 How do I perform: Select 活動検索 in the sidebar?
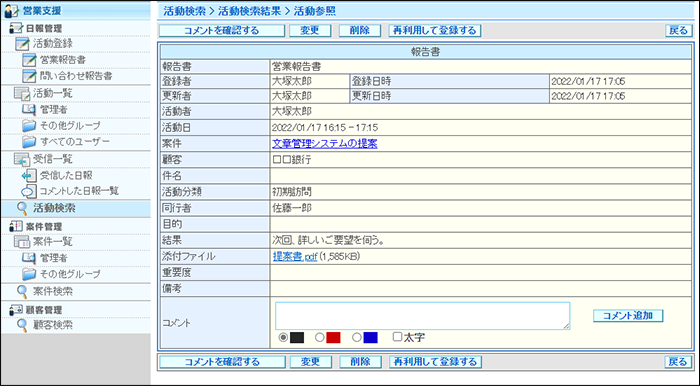(54, 208)
